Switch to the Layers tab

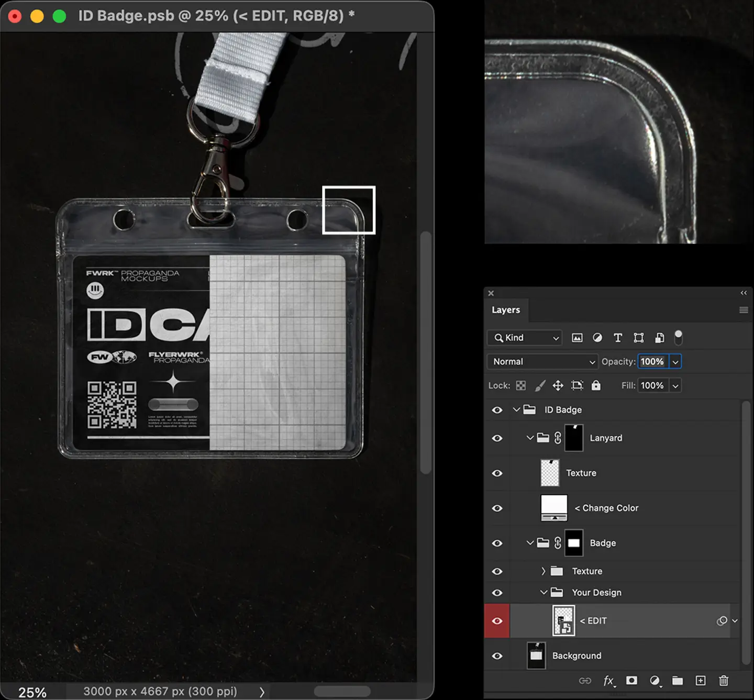(506, 309)
